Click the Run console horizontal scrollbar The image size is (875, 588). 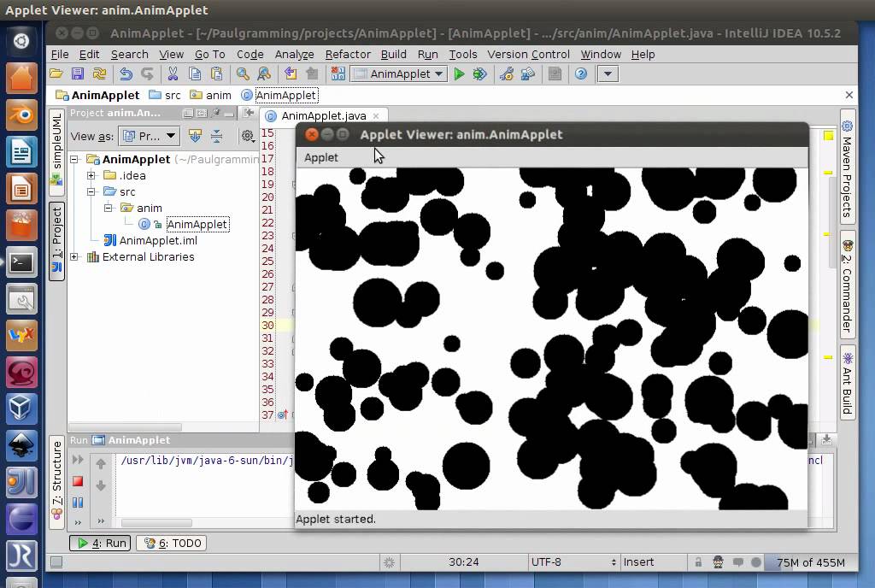coord(157,523)
